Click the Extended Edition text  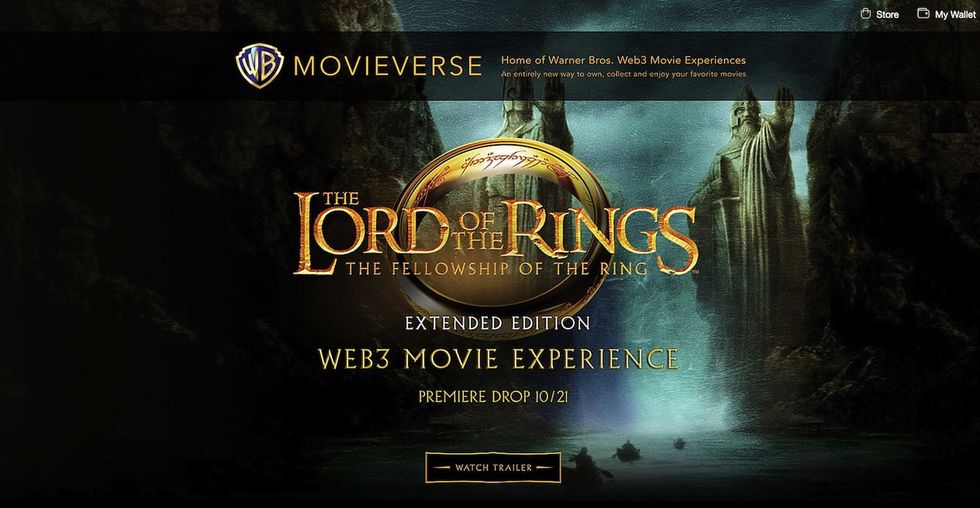pyautogui.click(x=498, y=323)
